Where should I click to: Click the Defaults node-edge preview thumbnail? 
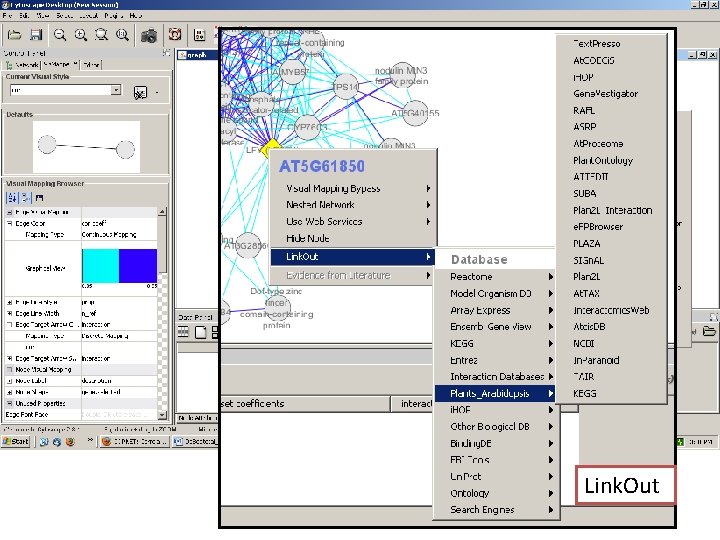click(86, 147)
